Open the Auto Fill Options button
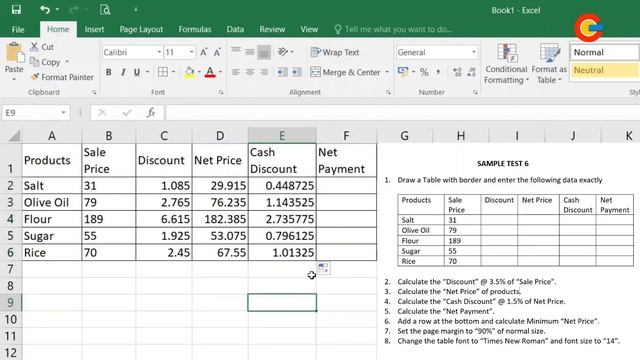The image size is (640, 360). (x=324, y=268)
